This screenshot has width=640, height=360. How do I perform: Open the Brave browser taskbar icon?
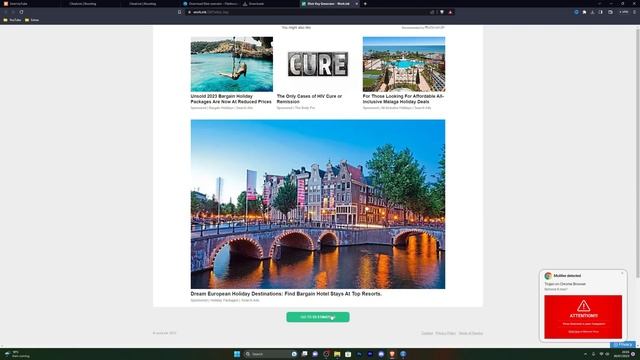point(392,354)
